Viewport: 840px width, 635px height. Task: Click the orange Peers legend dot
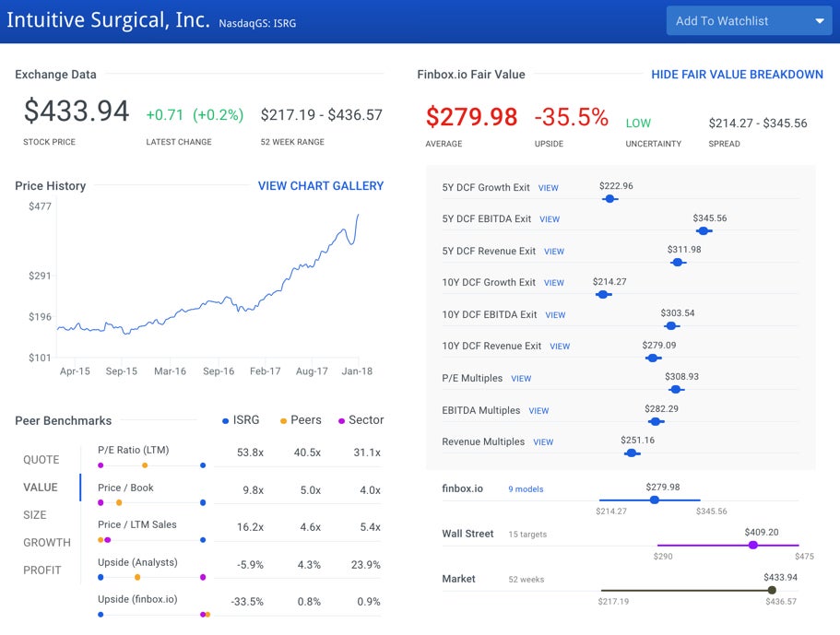283,421
